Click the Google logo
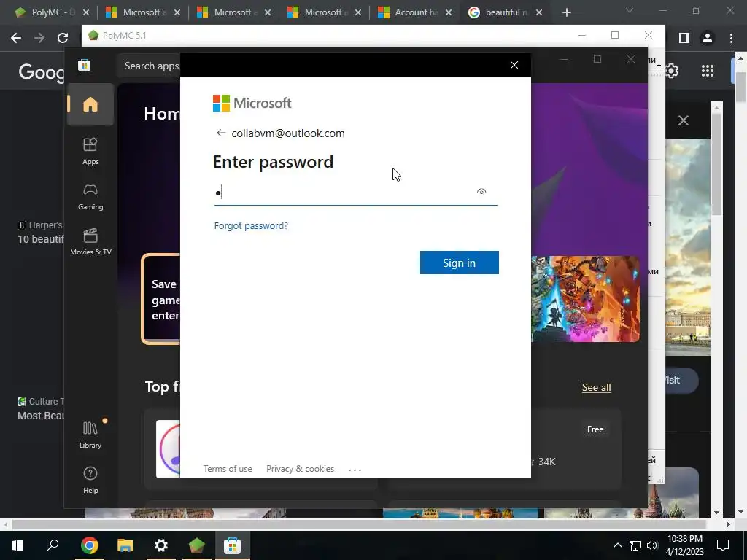The image size is (747, 560). coord(41,72)
